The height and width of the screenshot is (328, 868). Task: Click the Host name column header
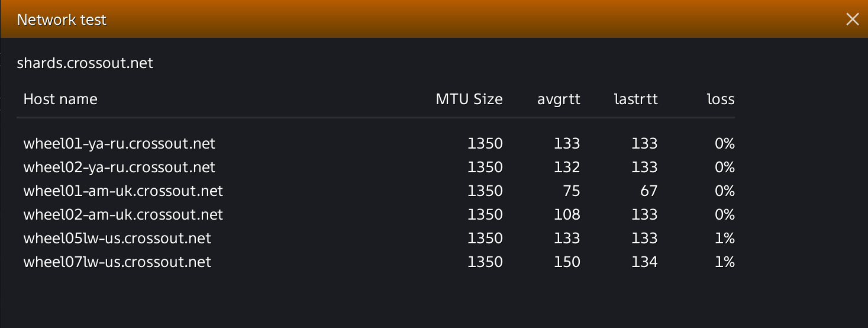click(60, 99)
